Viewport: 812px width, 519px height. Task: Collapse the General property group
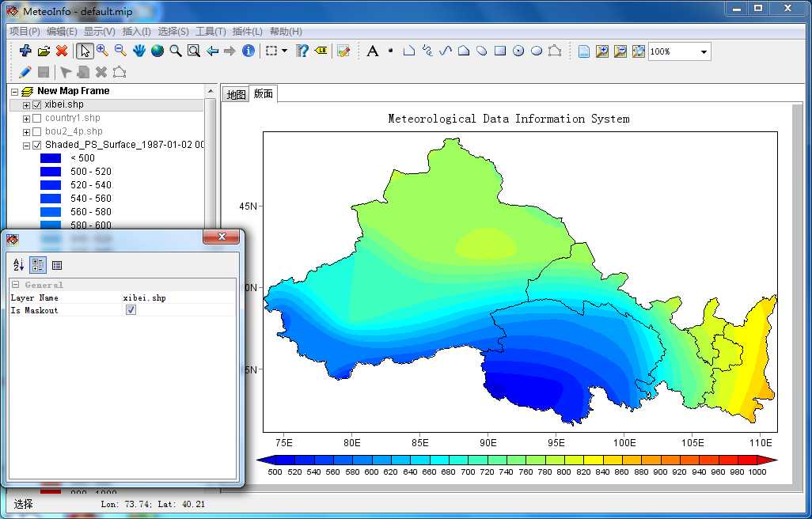click(15, 285)
